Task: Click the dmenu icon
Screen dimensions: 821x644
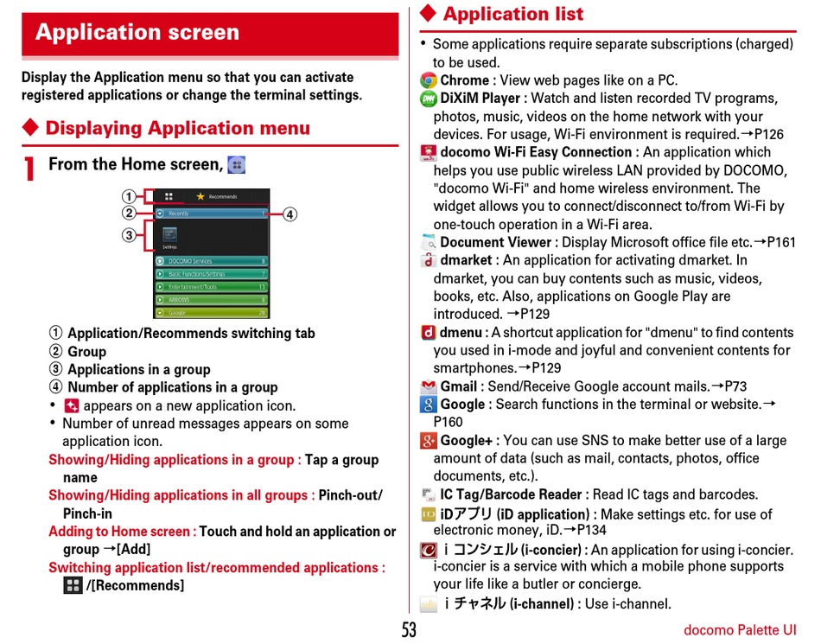Action: pyautogui.click(x=429, y=333)
